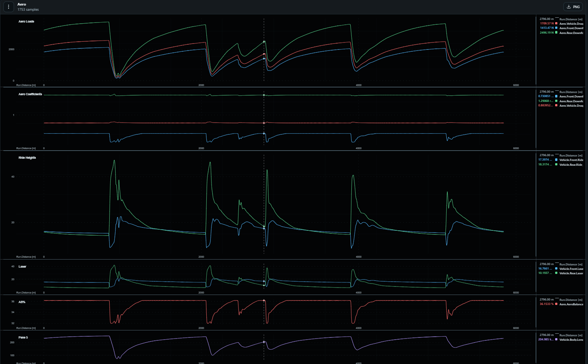The width and height of the screenshot is (588, 364).
Task: Click the blue swatch beside value 0.730851 in Aero Coefficients legend
Action: 556,96
